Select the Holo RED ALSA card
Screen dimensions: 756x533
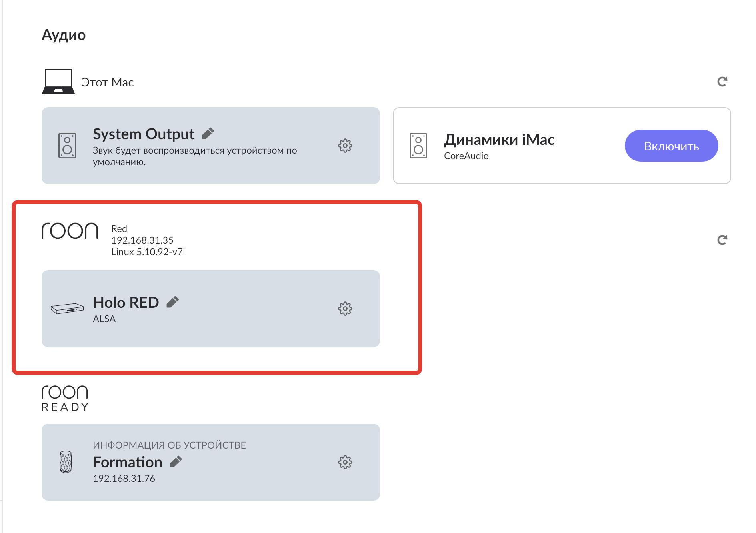(x=211, y=309)
